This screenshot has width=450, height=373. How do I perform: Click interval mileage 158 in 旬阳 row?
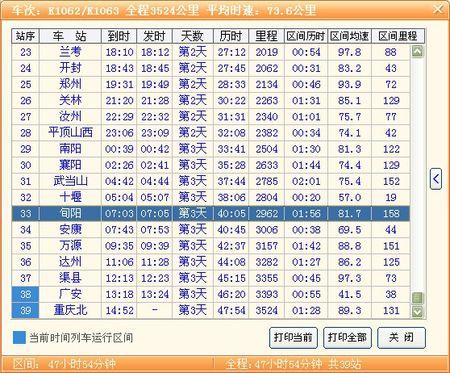(391, 213)
